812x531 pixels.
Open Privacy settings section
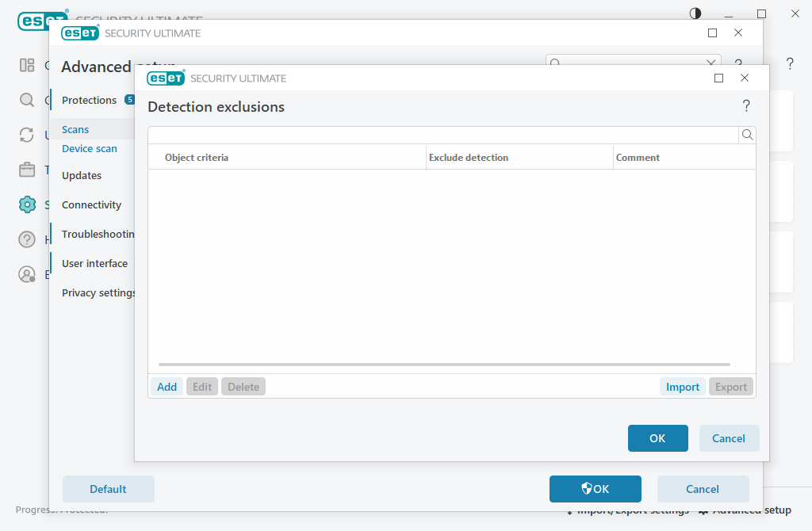[x=98, y=293]
